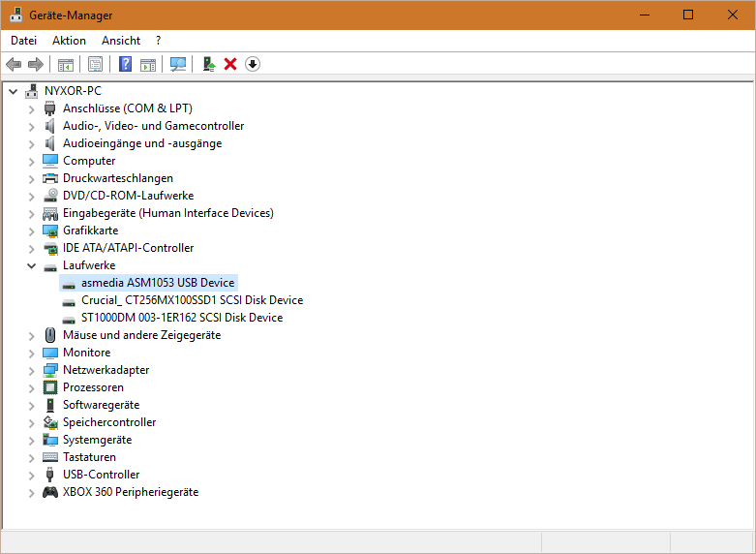
Task: Collapse the NYXOR-PC root node
Action: 13,91
